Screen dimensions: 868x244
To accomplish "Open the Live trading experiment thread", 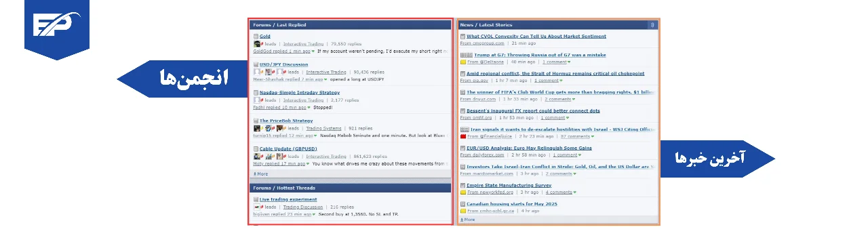I will [288, 200].
